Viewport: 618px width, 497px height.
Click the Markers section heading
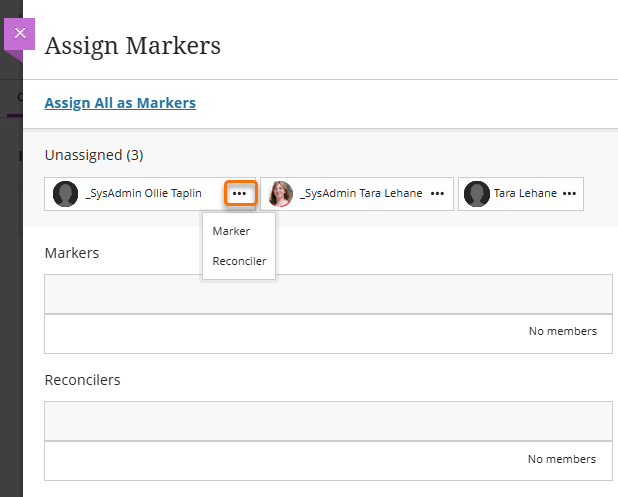click(72, 253)
